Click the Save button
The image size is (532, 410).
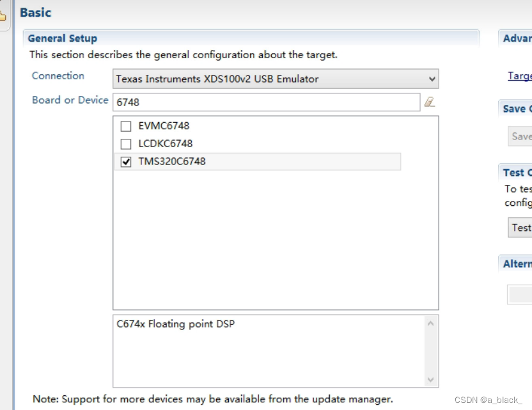coord(520,136)
